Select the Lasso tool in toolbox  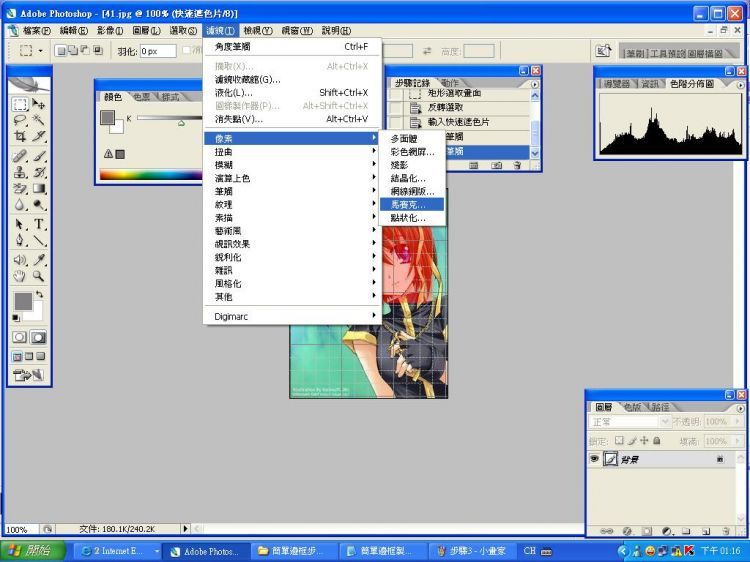[x=20, y=120]
